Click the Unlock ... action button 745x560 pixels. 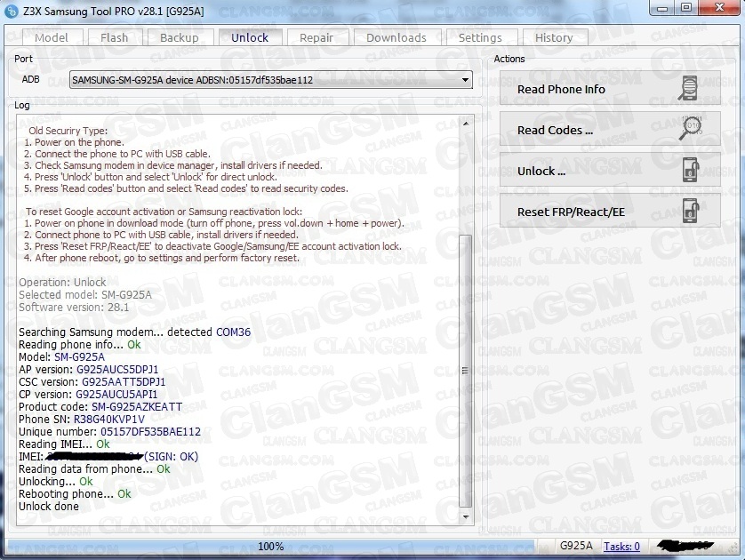[610, 170]
